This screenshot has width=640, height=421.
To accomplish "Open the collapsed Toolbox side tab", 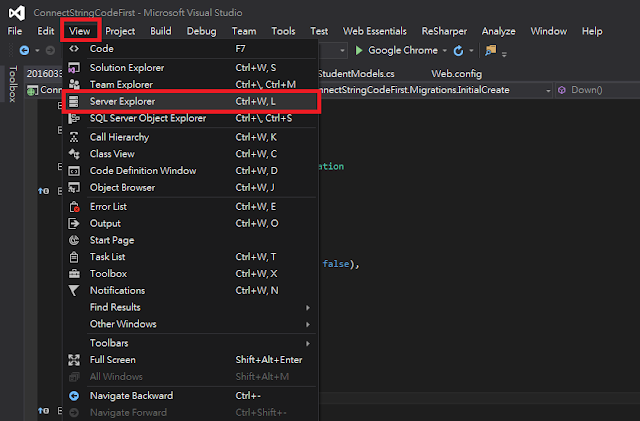I will (13, 84).
